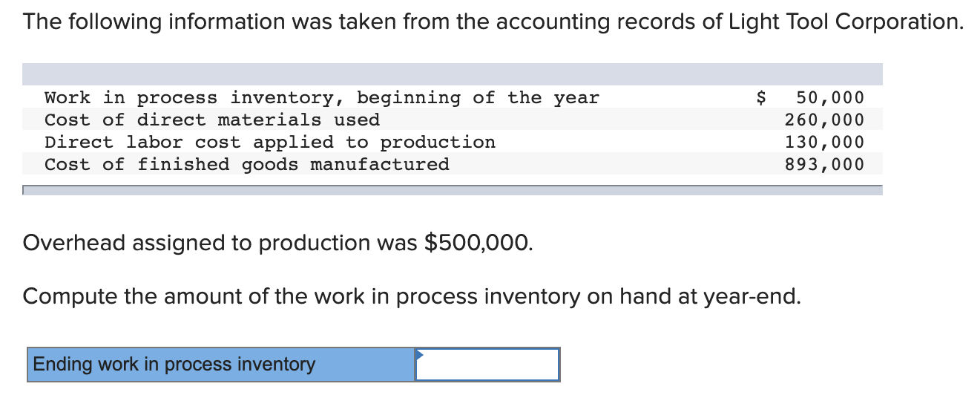Click the gray bar beneath the table
The height and width of the screenshot is (398, 980).
453,190
